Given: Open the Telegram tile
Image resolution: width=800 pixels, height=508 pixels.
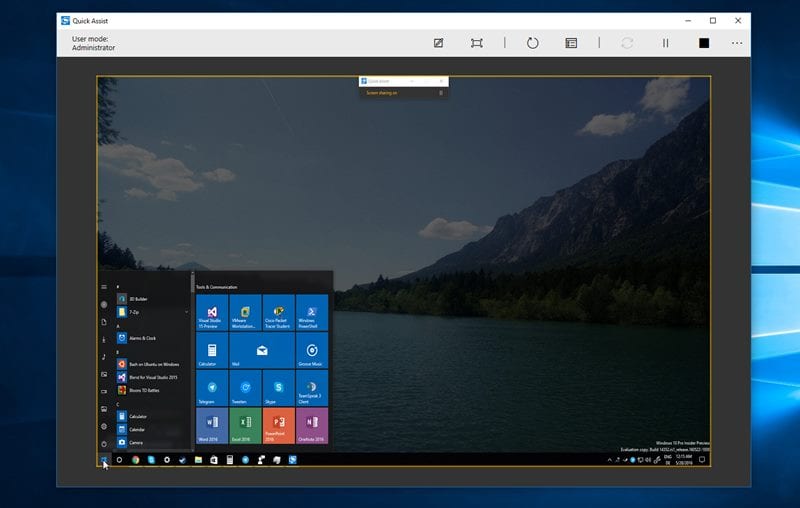Looking at the screenshot, I should tap(212, 388).
